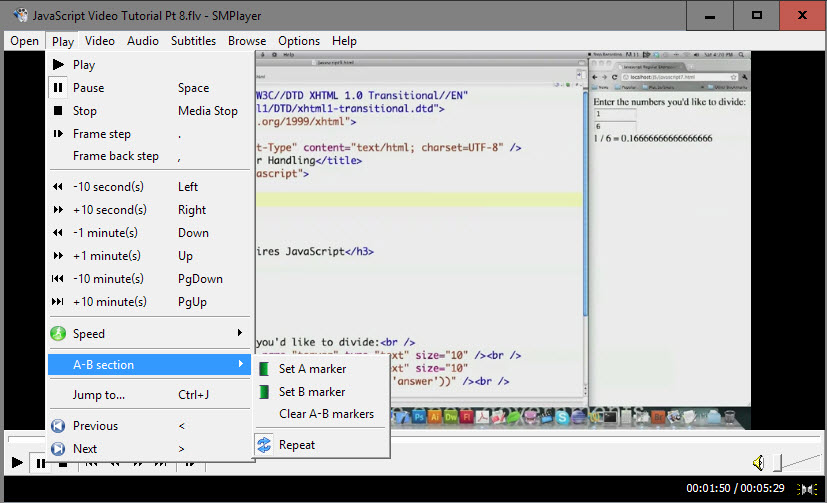827x503 pixels.
Task: Close the Play menu from the menu bar
Action: 63,41
